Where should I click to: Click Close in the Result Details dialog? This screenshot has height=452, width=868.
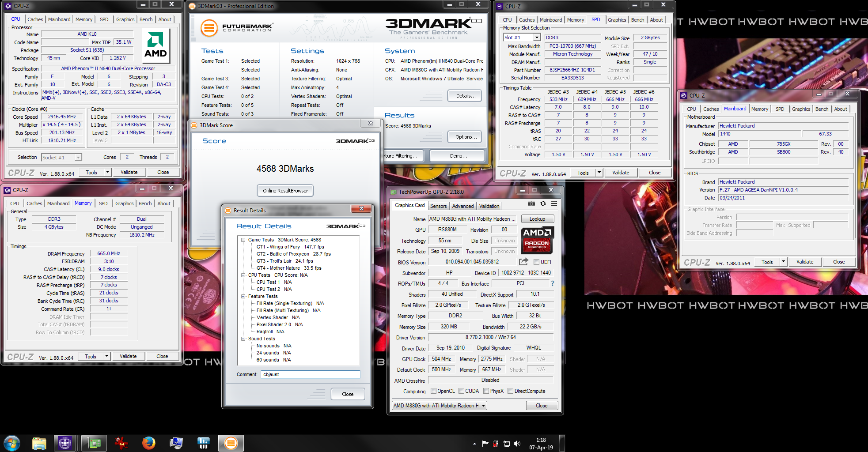pos(348,394)
